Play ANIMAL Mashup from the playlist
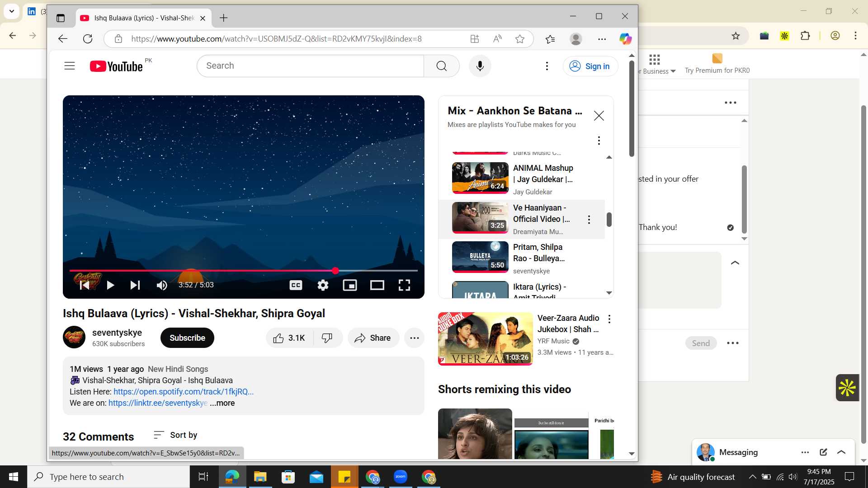 click(x=522, y=179)
